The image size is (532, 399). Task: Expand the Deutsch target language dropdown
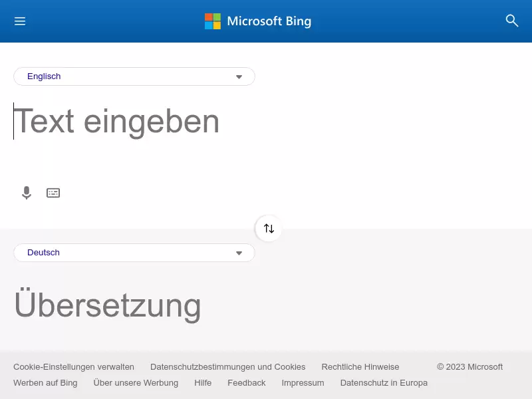click(x=134, y=253)
